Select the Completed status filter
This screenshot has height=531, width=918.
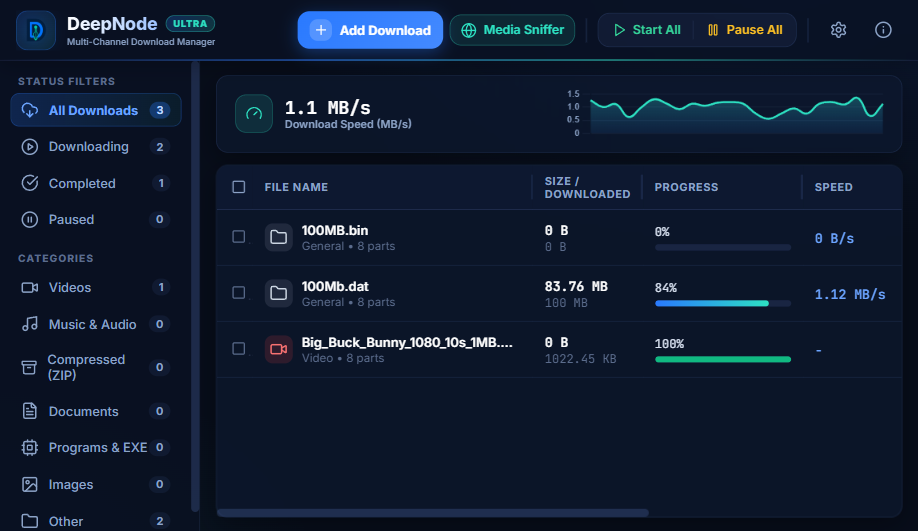(x=96, y=183)
